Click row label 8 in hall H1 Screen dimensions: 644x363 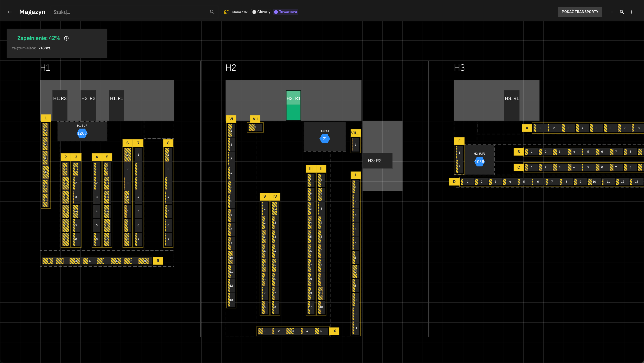click(168, 143)
